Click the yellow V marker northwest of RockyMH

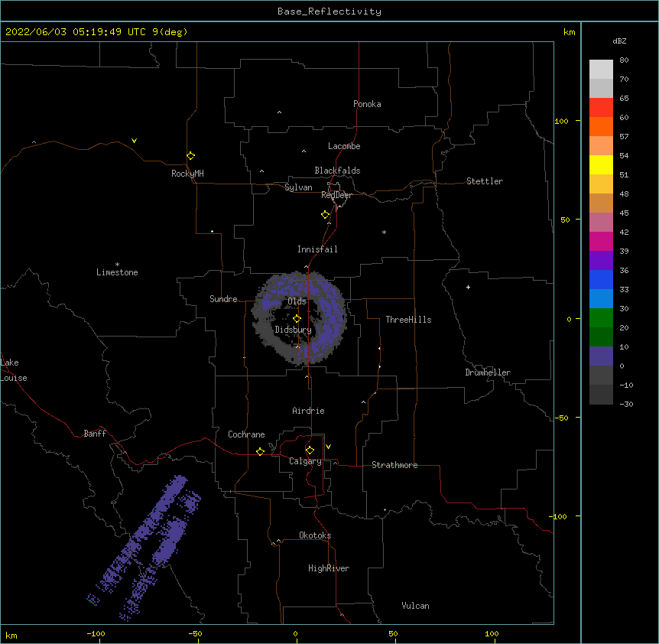tap(134, 141)
